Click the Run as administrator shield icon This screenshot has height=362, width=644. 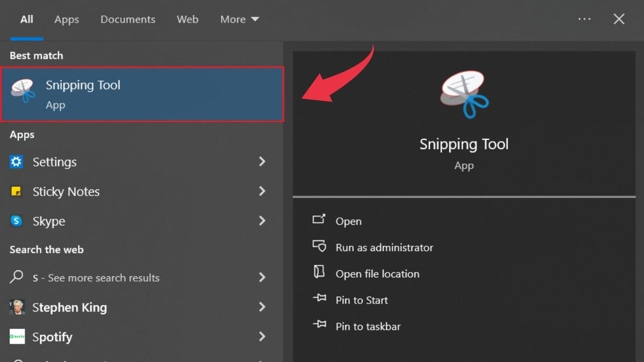click(319, 246)
